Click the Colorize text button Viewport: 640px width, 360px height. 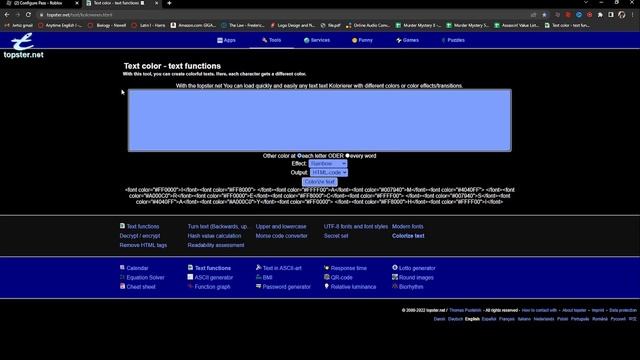[320, 182]
